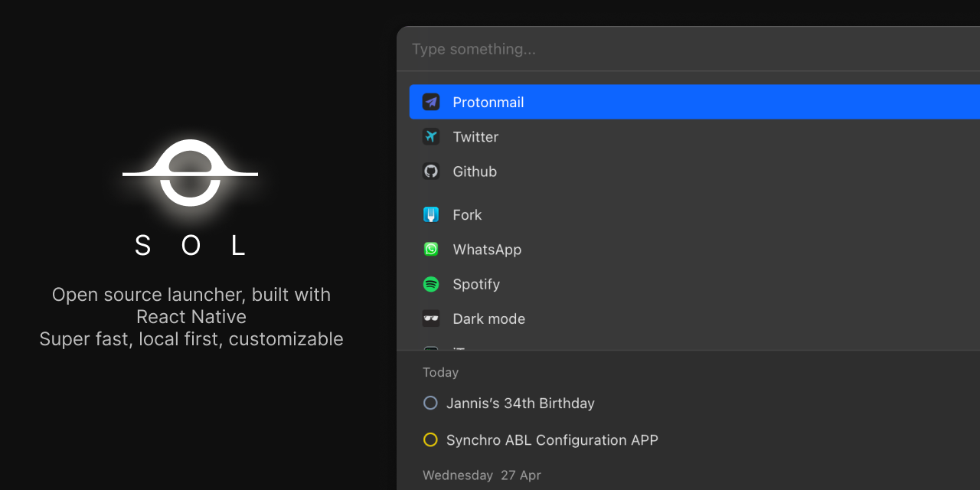Screen dimensions: 980x490
Task: Click "Super fast, local first, customizable" text
Action: click(191, 338)
